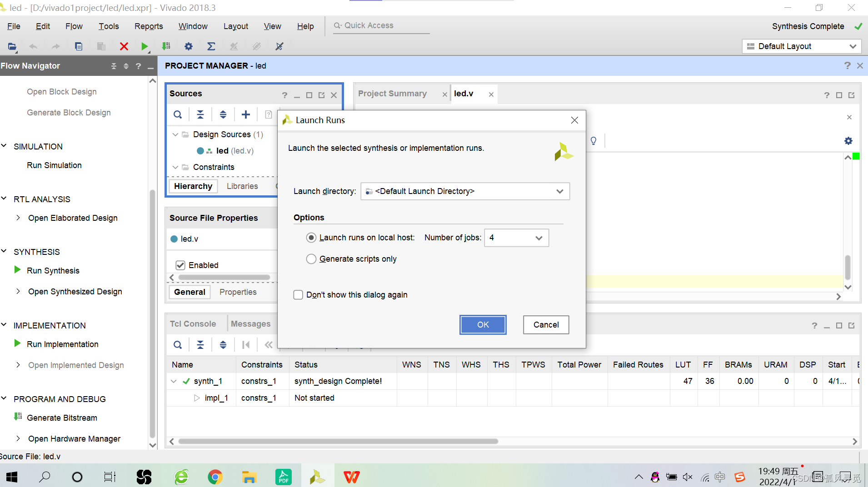This screenshot has height=487, width=868.
Task: Click Generate Bitstream toolbar icon
Action: 166,46
